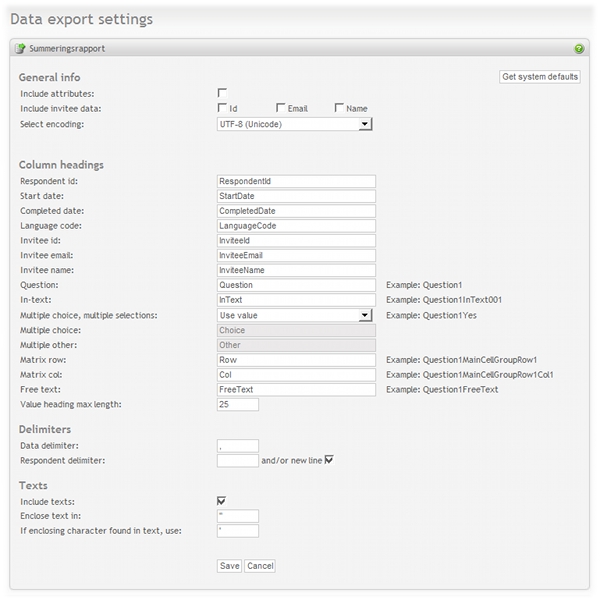The height and width of the screenshot is (600, 600).
Task: Enable the Include attributes checkbox
Action: coord(222,93)
